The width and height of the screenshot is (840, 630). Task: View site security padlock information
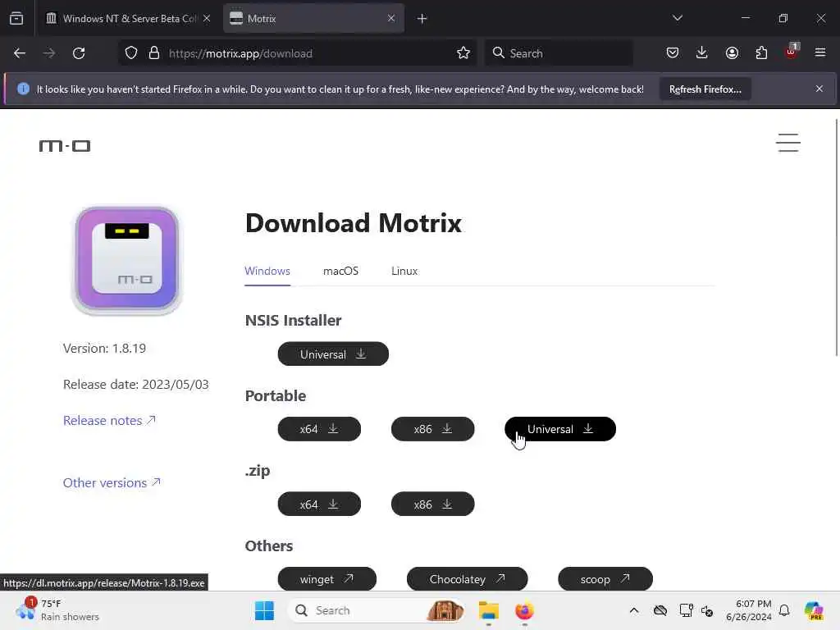coord(154,53)
